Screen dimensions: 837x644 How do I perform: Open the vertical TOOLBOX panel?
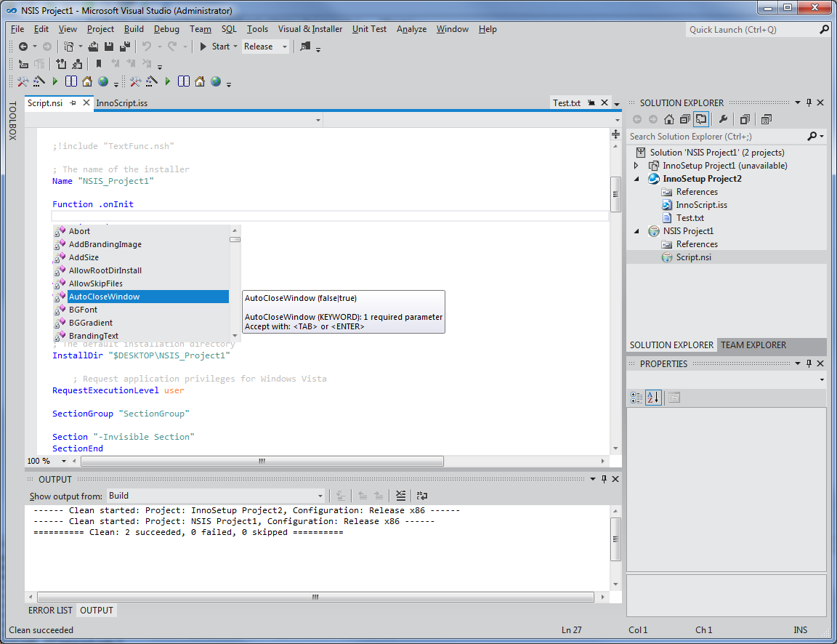[x=13, y=121]
